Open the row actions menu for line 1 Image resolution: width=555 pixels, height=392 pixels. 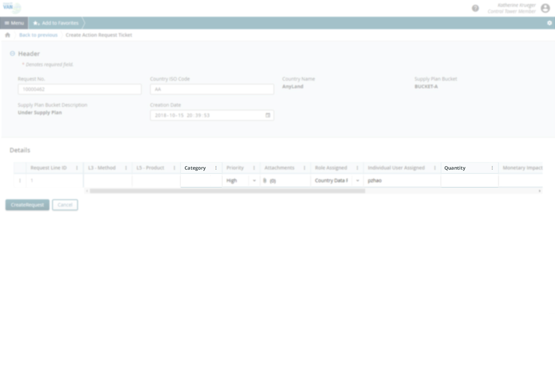click(x=20, y=181)
